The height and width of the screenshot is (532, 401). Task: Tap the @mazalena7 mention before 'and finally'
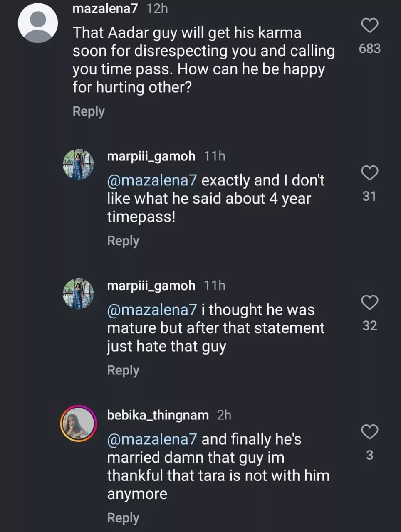(x=152, y=439)
